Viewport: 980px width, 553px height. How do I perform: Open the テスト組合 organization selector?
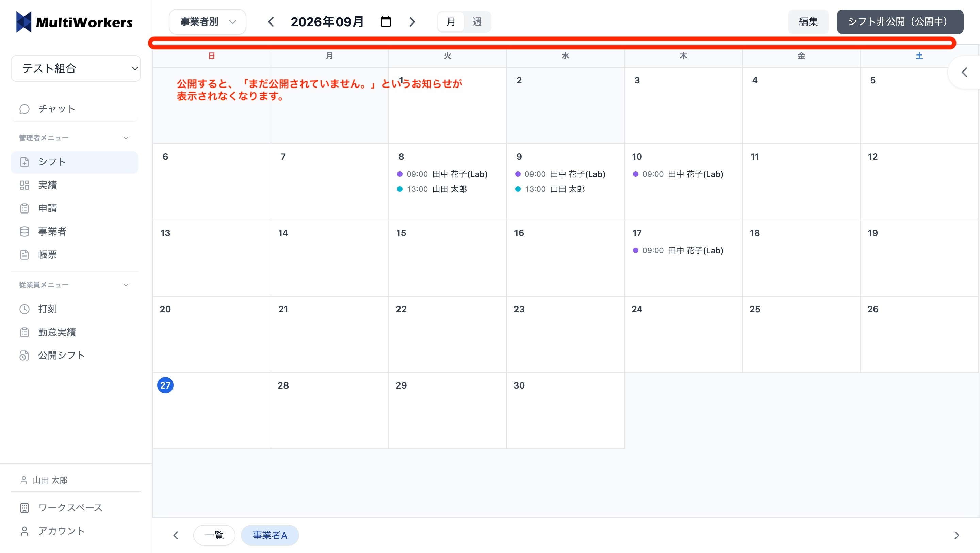click(76, 68)
